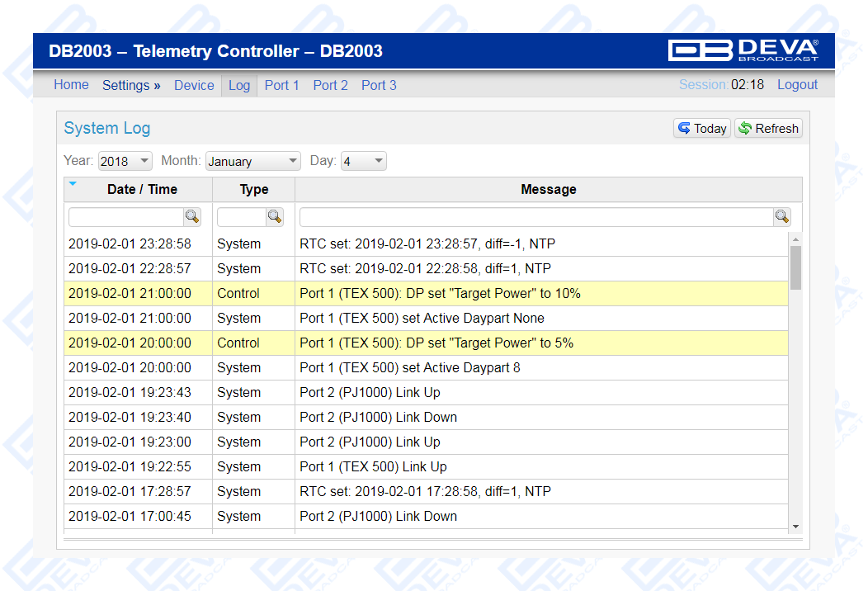Open the Month dropdown showing January
Image resolution: width=868 pixels, height=591 pixels.
tap(252, 162)
